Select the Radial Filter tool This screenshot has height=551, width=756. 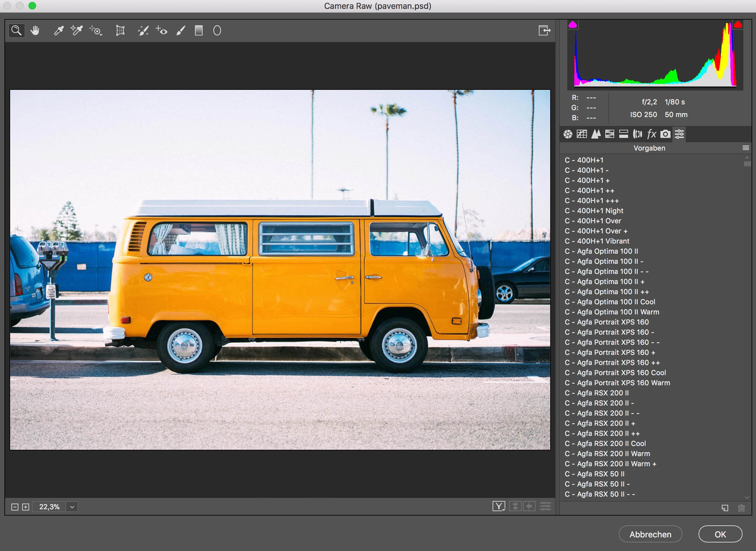217,31
